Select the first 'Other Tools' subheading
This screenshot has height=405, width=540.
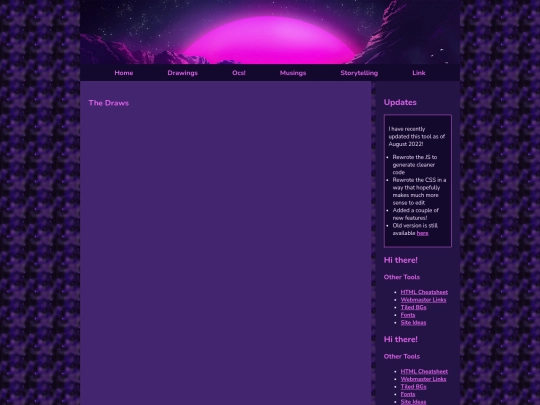tap(402, 277)
